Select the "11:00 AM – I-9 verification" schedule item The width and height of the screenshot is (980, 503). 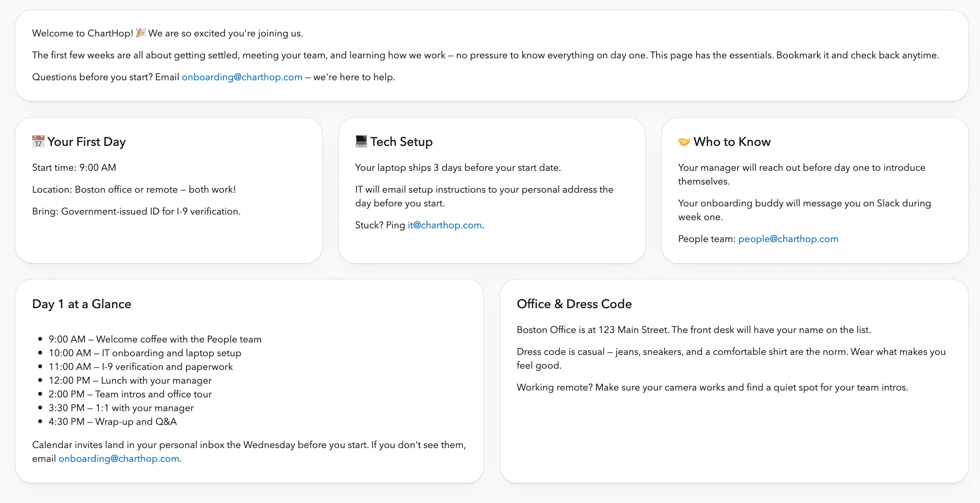[140, 367]
